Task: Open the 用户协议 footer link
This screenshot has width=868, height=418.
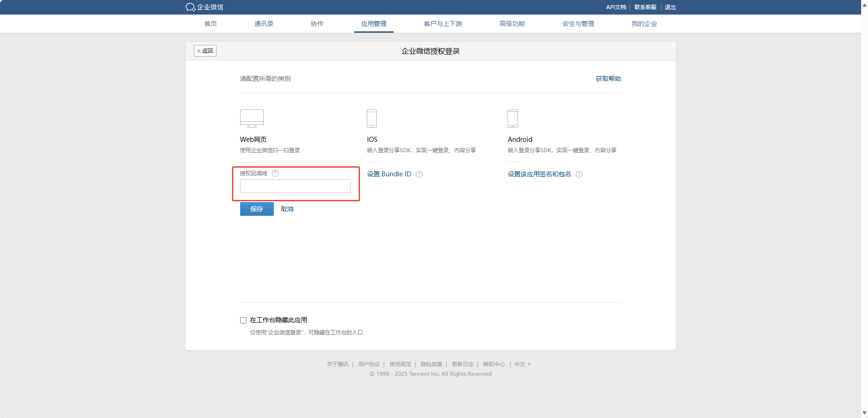Action: 369,364
